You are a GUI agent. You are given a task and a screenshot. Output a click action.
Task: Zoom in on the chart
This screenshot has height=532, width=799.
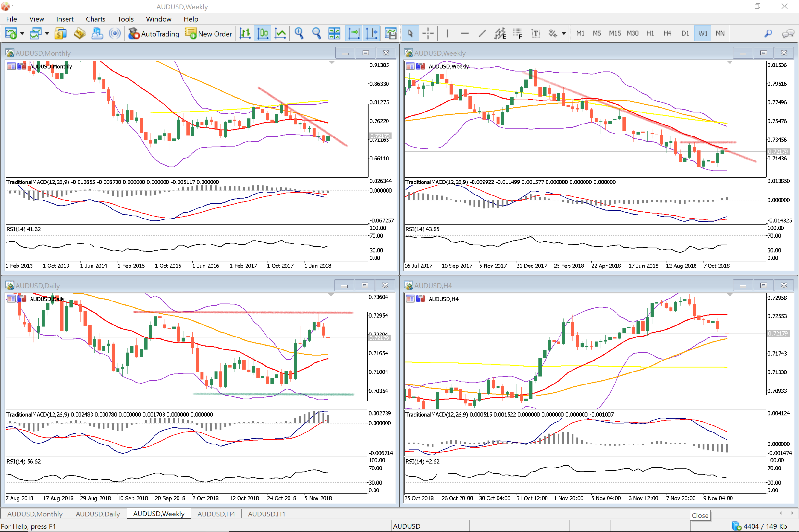pos(299,33)
